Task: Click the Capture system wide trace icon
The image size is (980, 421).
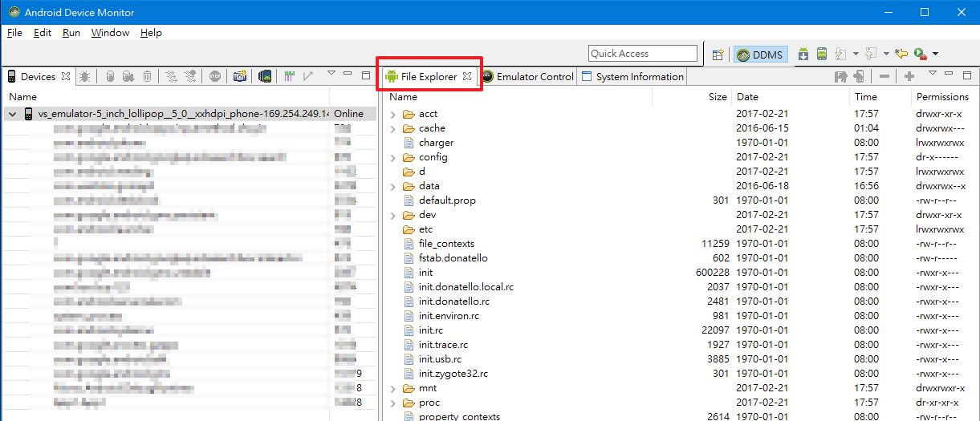Action: [290, 76]
